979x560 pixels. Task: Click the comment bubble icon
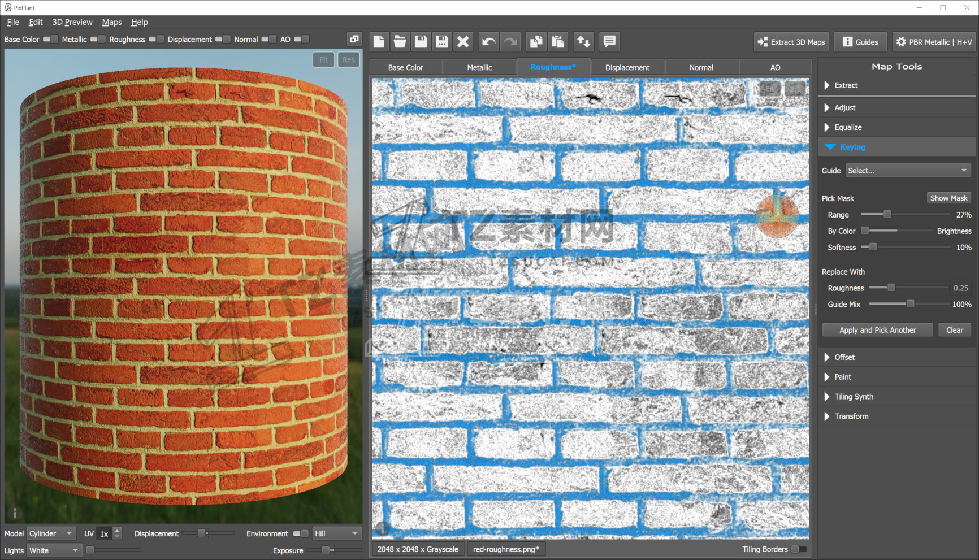point(609,42)
